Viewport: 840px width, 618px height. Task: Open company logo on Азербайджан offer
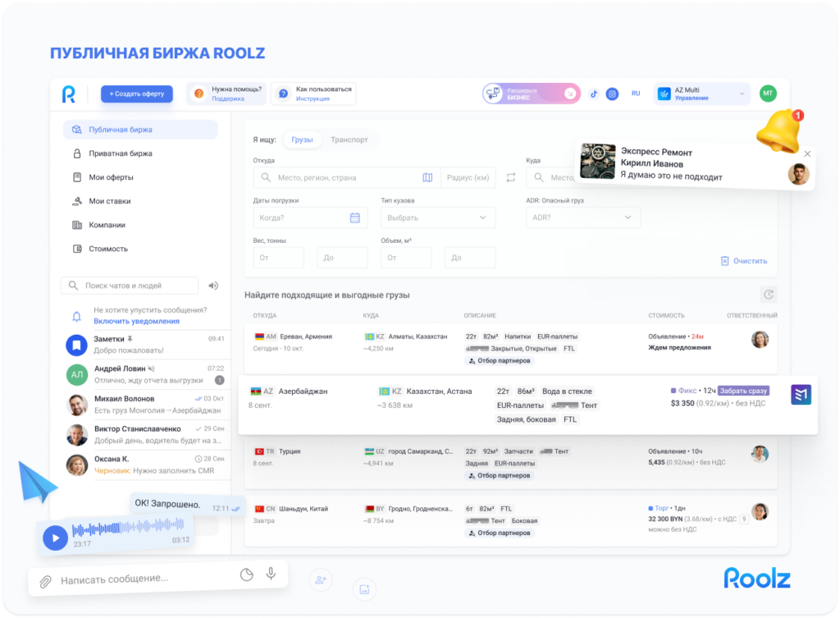point(801,395)
